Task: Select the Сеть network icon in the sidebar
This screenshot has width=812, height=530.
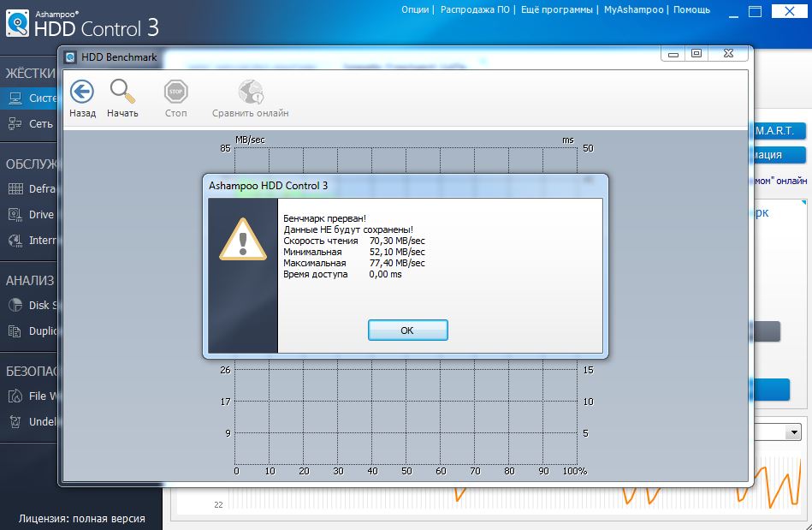Action: tap(15, 123)
